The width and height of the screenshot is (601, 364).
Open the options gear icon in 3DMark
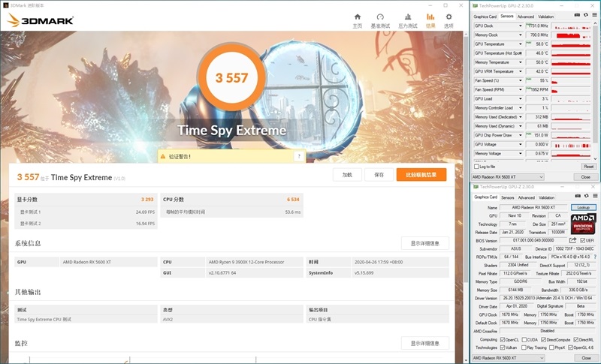(x=448, y=20)
